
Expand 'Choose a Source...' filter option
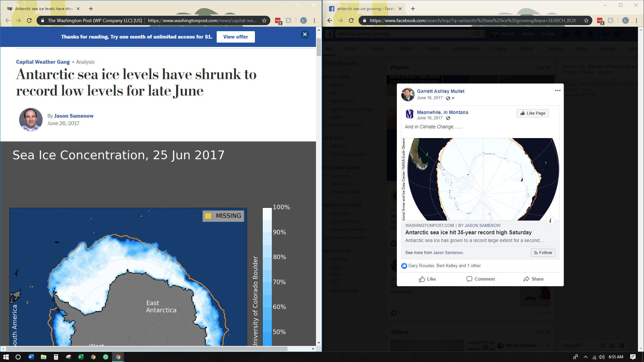tap(345, 125)
